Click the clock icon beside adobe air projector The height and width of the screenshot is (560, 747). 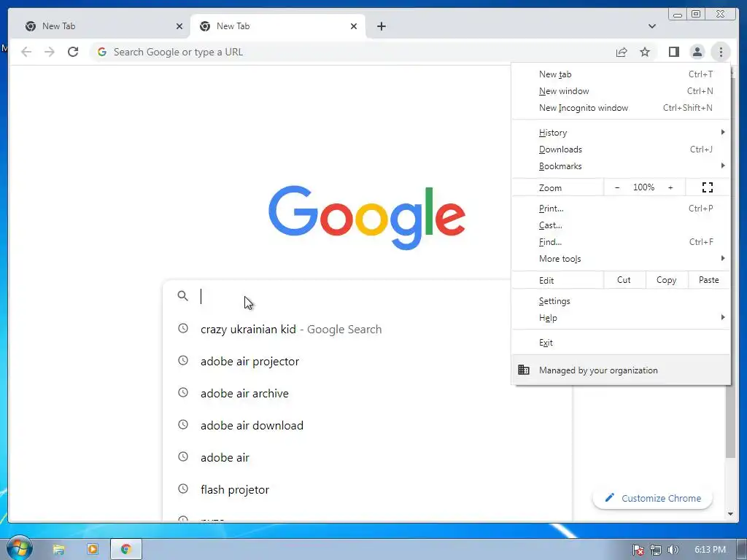183,360
